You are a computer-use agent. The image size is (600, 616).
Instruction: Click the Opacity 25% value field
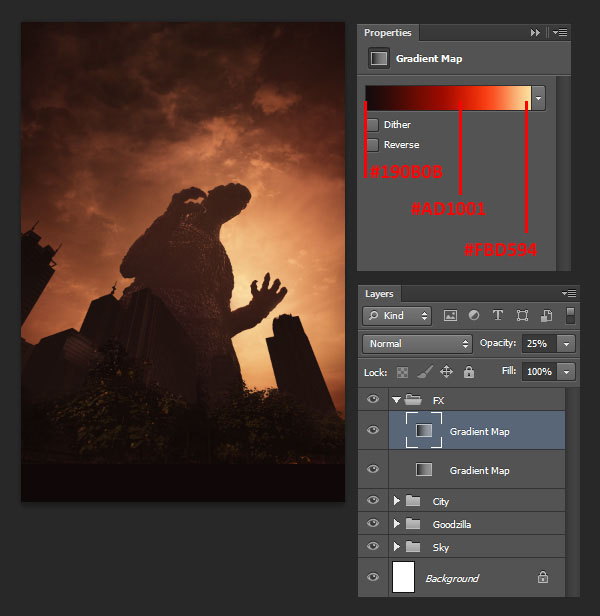click(539, 344)
